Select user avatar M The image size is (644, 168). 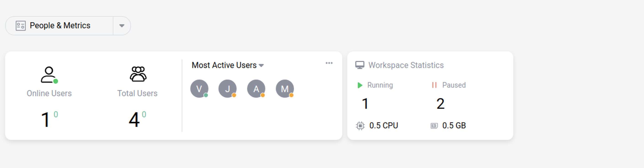click(x=285, y=89)
